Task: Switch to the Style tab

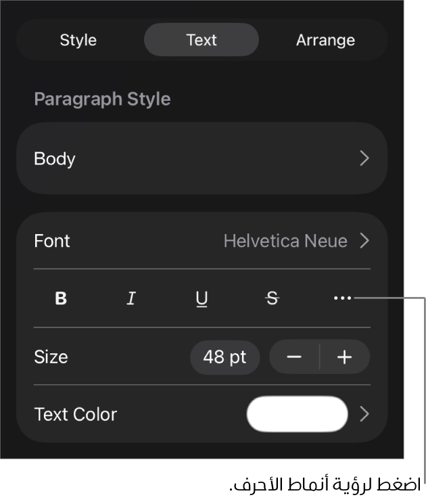Action: click(x=78, y=40)
